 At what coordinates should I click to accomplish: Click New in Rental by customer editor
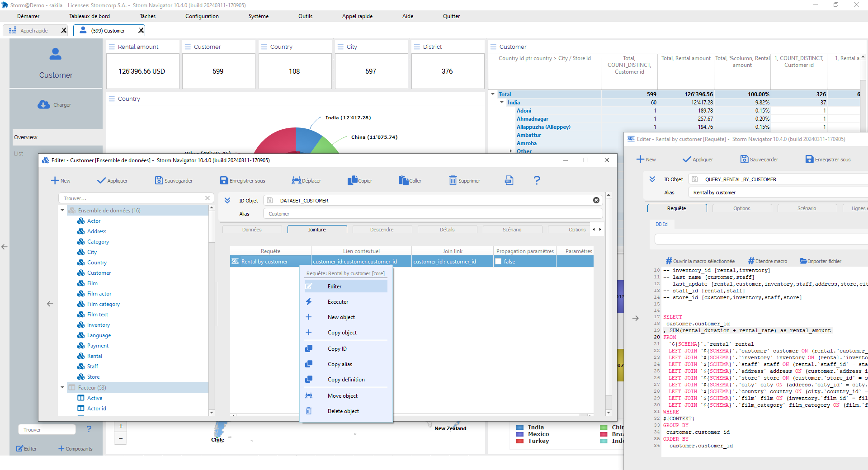click(646, 160)
